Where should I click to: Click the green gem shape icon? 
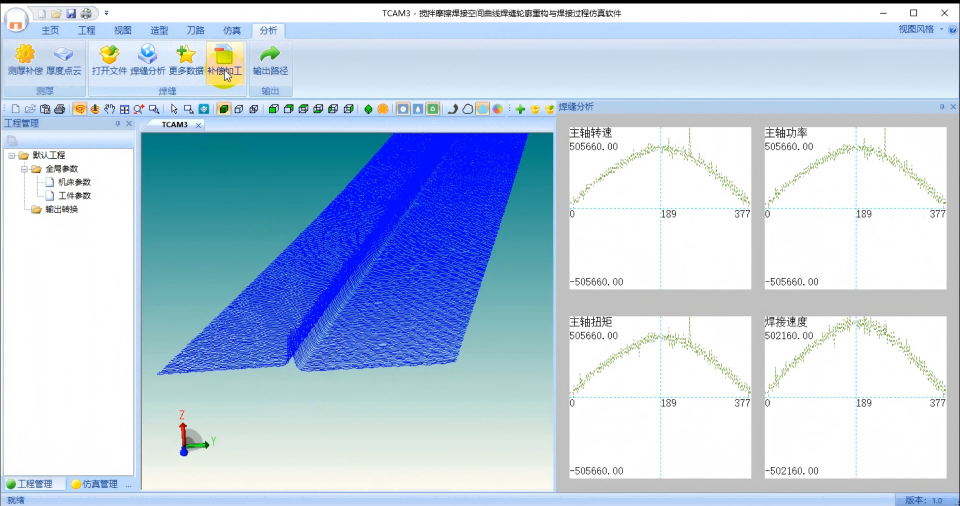368,109
